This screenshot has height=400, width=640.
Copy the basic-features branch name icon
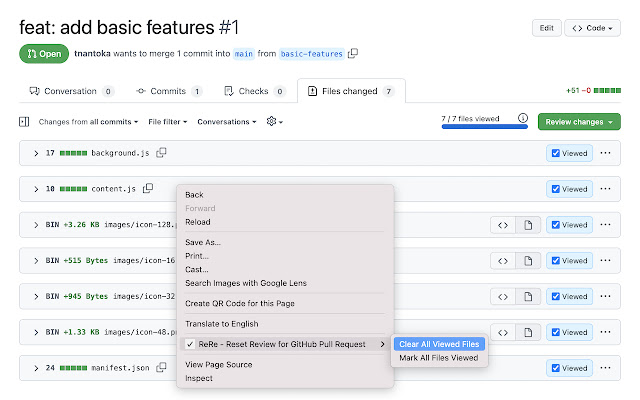[x=353, y=53]
